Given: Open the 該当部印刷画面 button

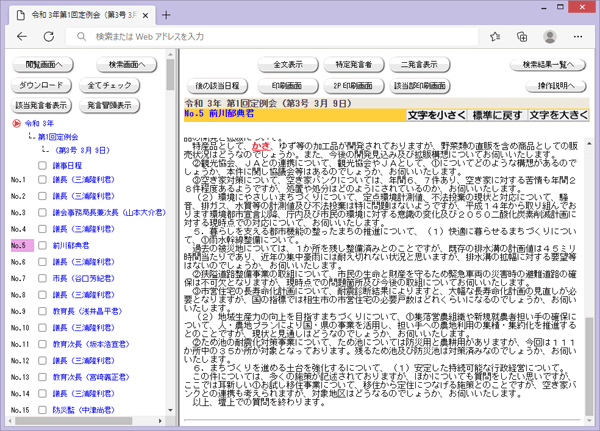Looking at the screenshot, I should pos(419,86).
